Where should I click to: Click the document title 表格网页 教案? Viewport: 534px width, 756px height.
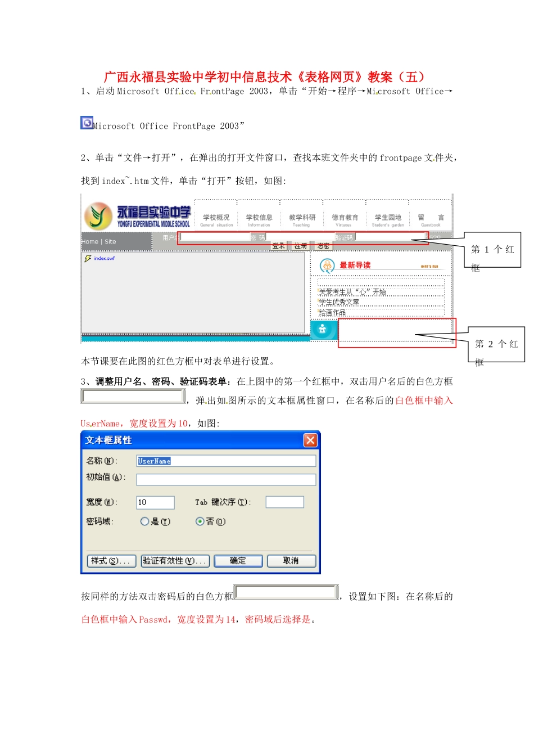tap(266, 77)
